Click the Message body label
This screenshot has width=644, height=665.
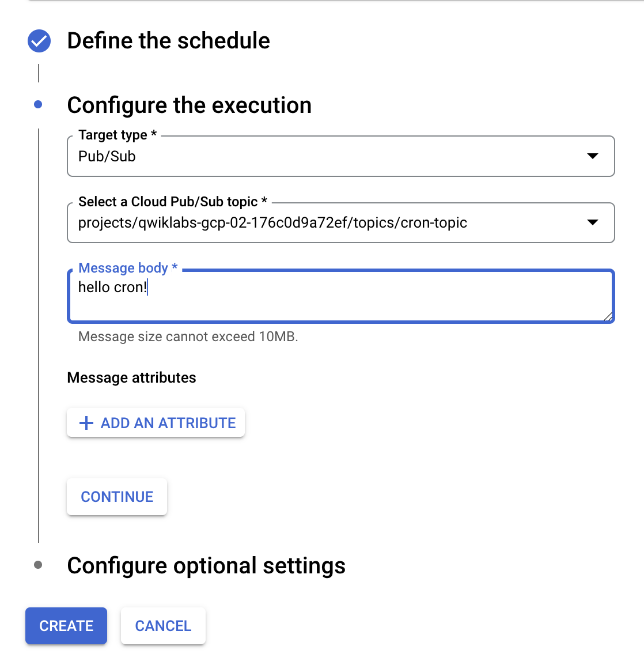coord(128,268)
